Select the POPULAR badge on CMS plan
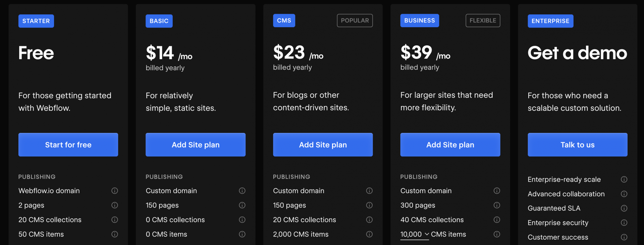644x245 pixels. [x=355, y=20]
